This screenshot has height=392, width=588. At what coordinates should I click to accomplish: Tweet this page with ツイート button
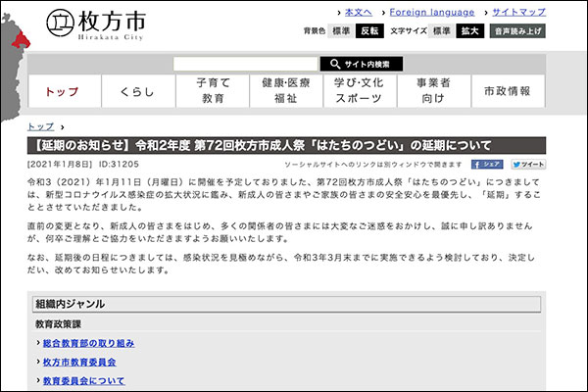(x=528, y=165)
